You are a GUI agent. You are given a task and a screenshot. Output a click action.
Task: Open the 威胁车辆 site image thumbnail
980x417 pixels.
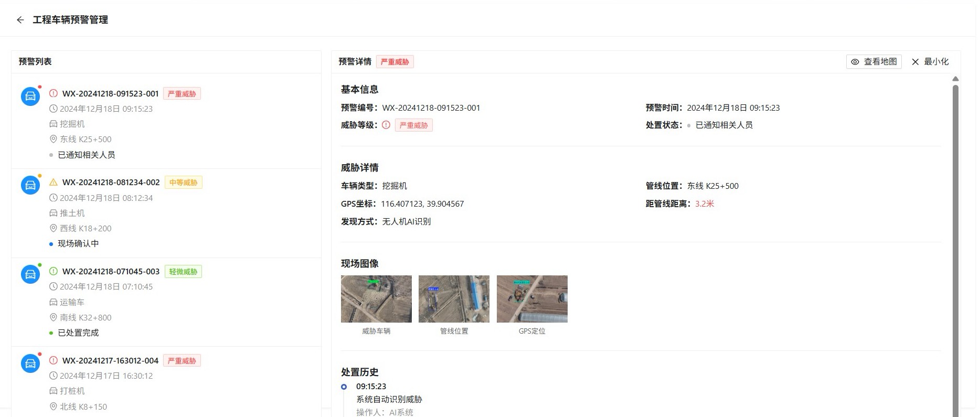[376, 299]
